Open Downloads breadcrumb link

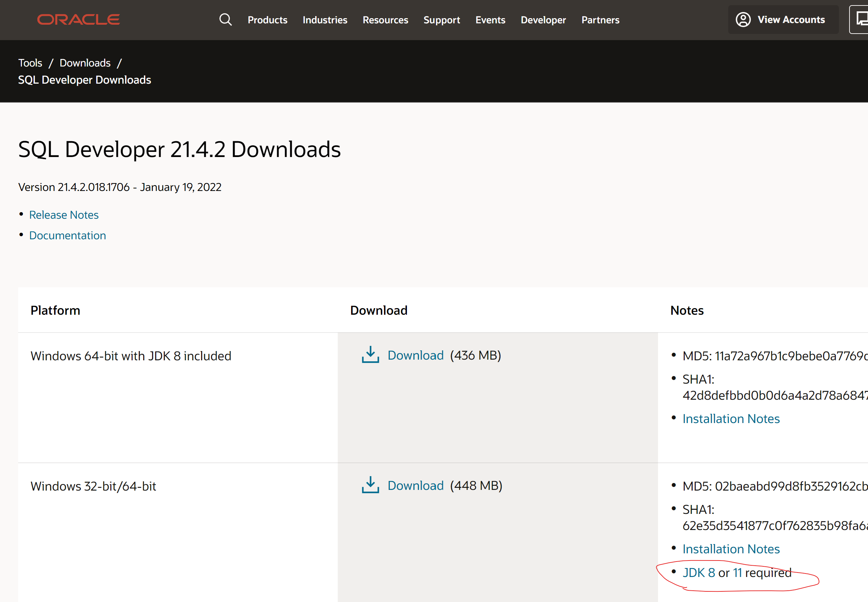(85, 63)
